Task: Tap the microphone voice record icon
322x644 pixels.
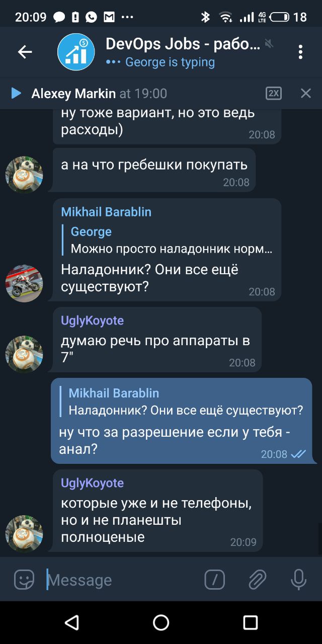Action: [x=298, y=580]
